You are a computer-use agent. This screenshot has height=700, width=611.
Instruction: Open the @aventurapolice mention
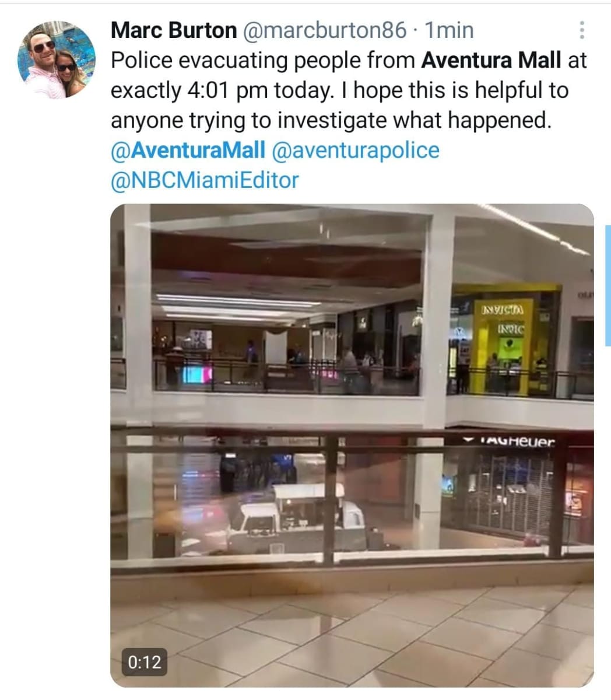pos(355,150)
